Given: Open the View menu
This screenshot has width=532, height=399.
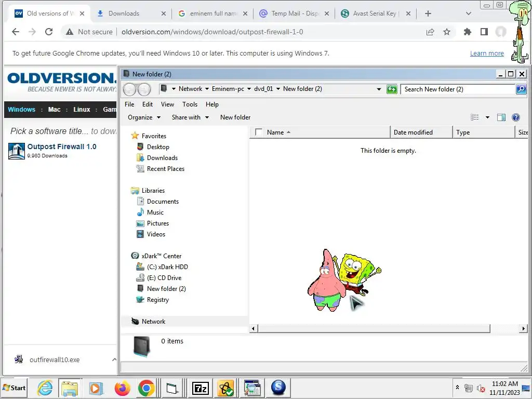Looking at the screenshot, I should pos(167,104).
